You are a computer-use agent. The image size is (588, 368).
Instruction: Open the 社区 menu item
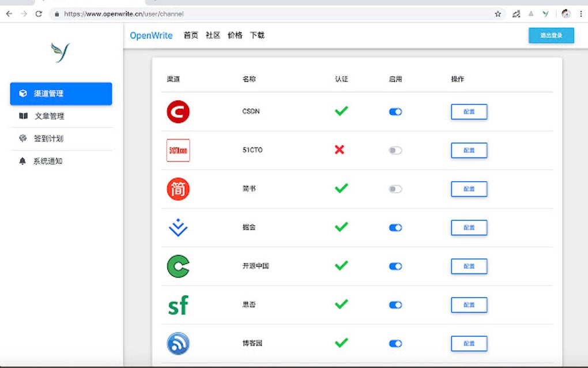click(212, 35)
